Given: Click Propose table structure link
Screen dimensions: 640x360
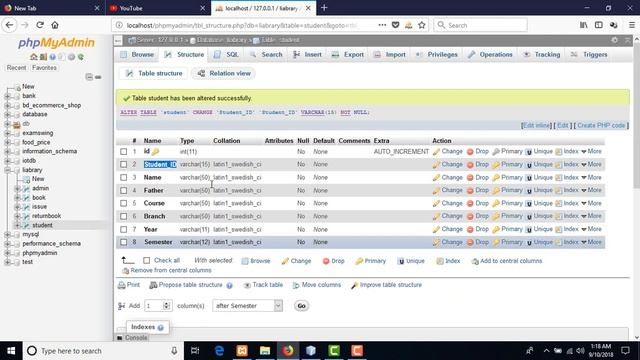Looking at the screenshot, I should [x=190, y=285].
